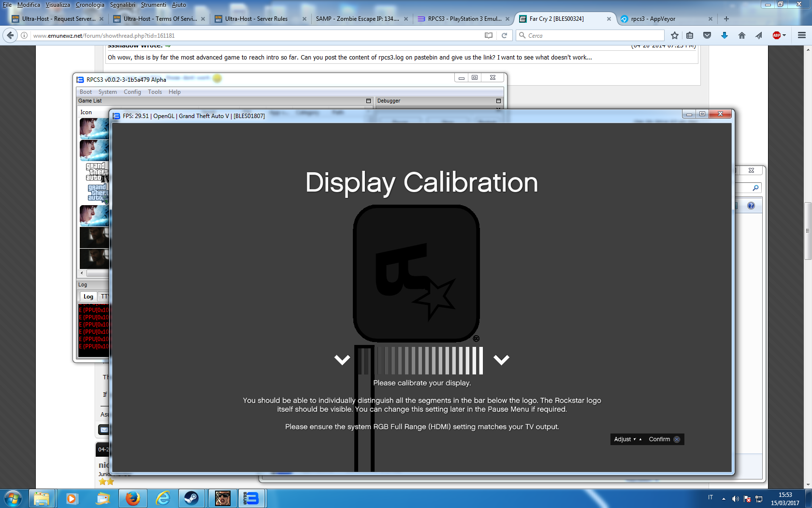This screenshot has height=508, width=812.
Task: Open File Explorer from the taskbar
Action: tap(42, 498)
